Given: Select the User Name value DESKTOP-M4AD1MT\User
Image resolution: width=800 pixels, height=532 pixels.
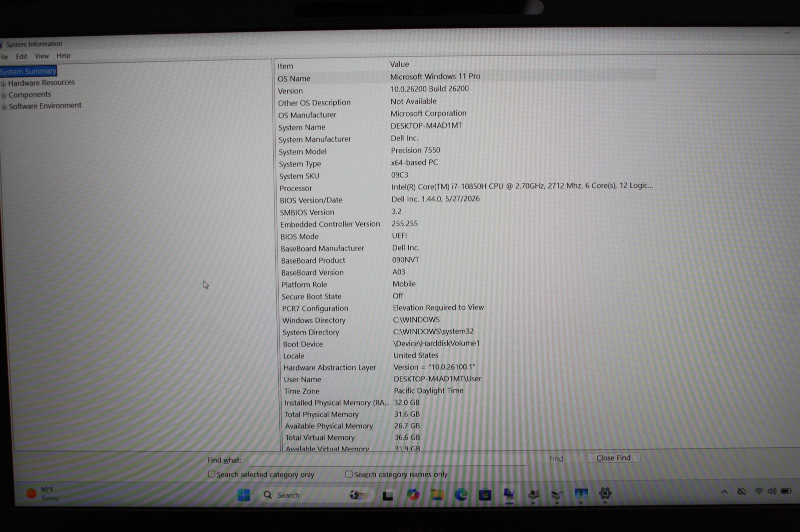Looking at the screenshot, I should coord(438,378).
